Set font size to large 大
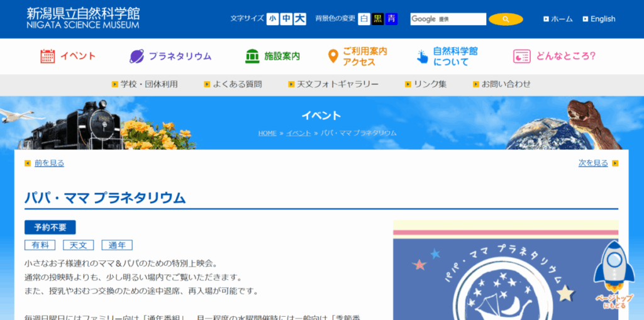This screenshot has width=644, height=320. tap(300, 19)
